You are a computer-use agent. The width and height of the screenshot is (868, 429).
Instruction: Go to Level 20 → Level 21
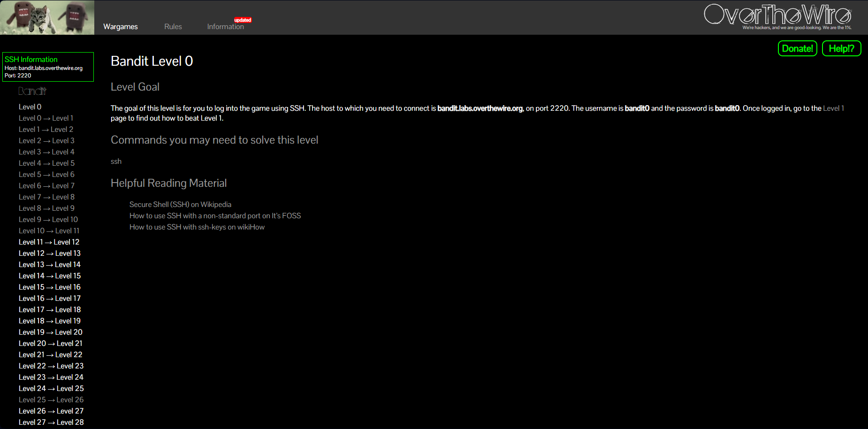click(x=51, y=344)
